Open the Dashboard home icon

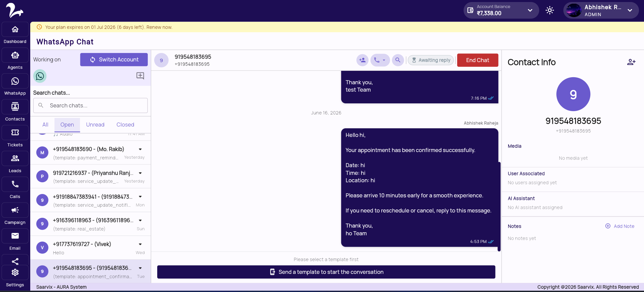pos(15,30)
